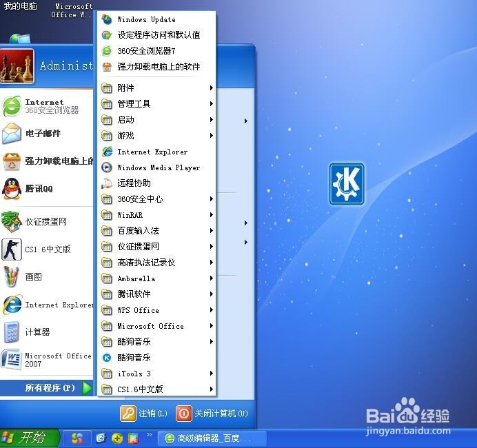Expand the 360安全中心 folder
477x448 pixels.
click(x=156, y=199)
